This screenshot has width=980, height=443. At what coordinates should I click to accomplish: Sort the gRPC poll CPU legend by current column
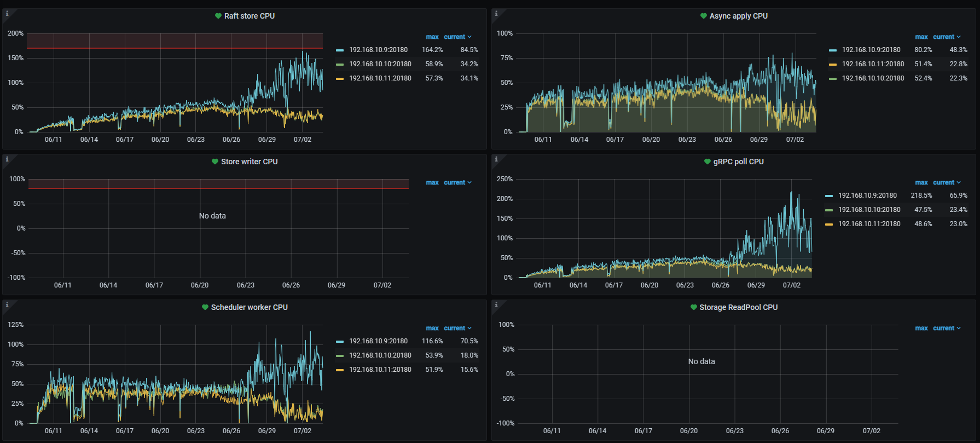click(x=943, y=182)
